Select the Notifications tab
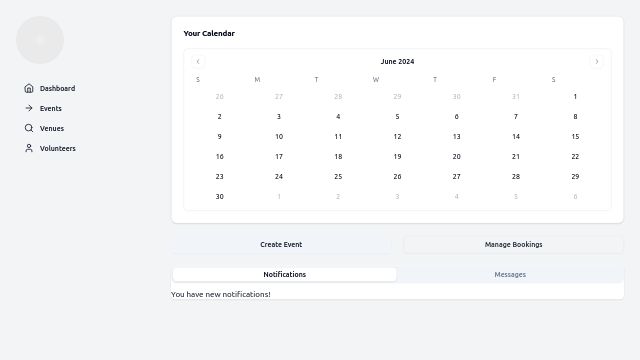 tap(284, 275)
